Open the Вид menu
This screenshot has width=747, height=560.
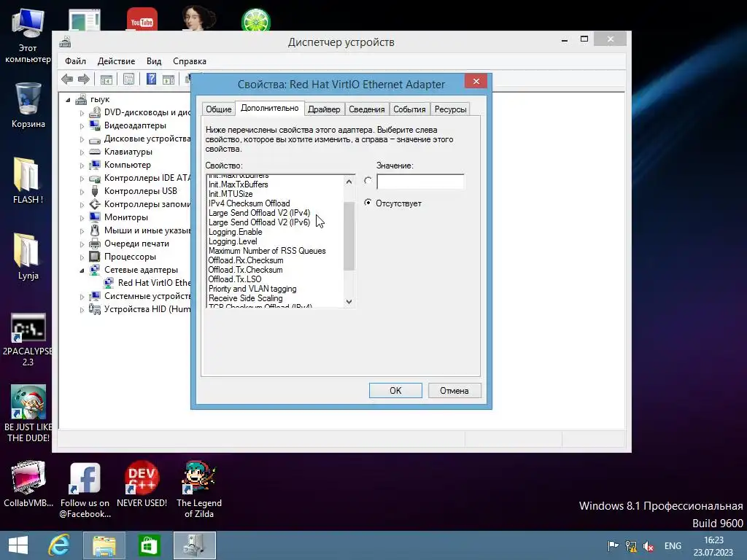[154, 61]
